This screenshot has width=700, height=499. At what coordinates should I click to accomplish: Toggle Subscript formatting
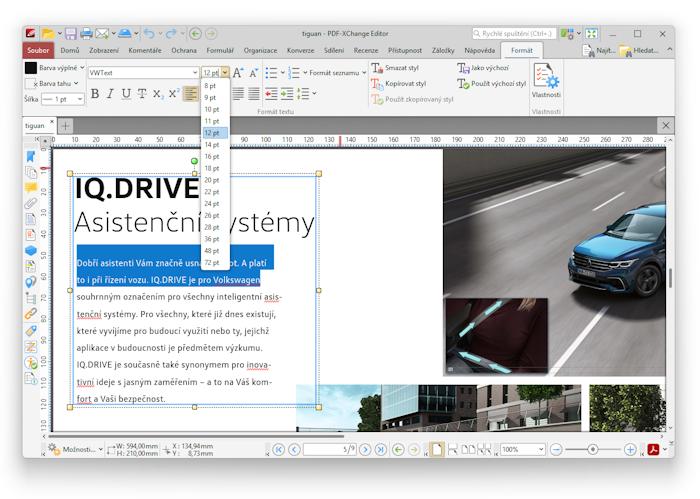tap(158, 94)
